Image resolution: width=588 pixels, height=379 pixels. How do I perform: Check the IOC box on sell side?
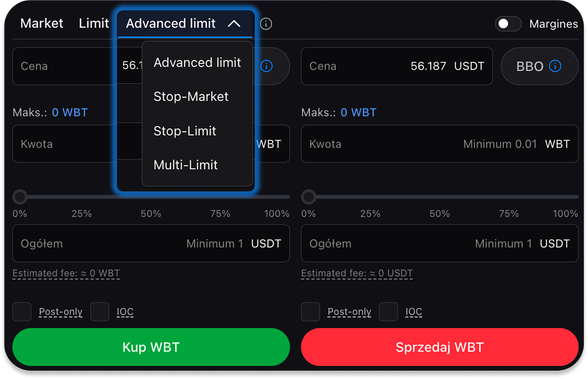tap(388, 312)
